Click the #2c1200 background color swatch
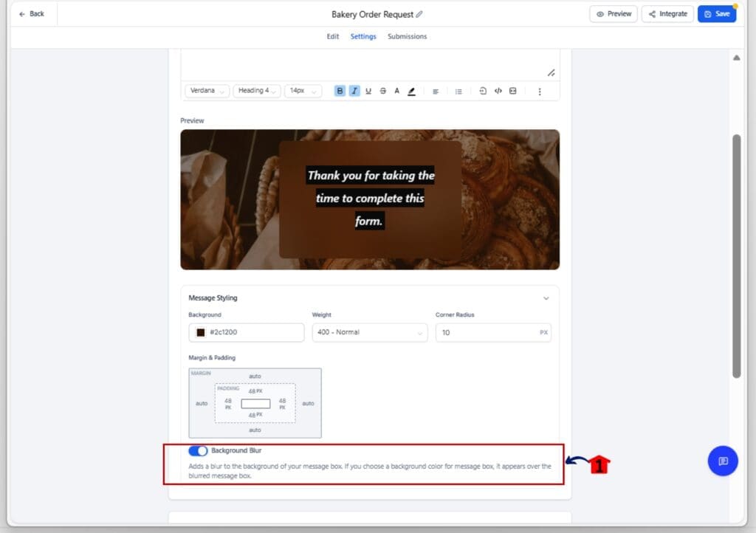This screenshot has width=756, height=533. (200, 332)
